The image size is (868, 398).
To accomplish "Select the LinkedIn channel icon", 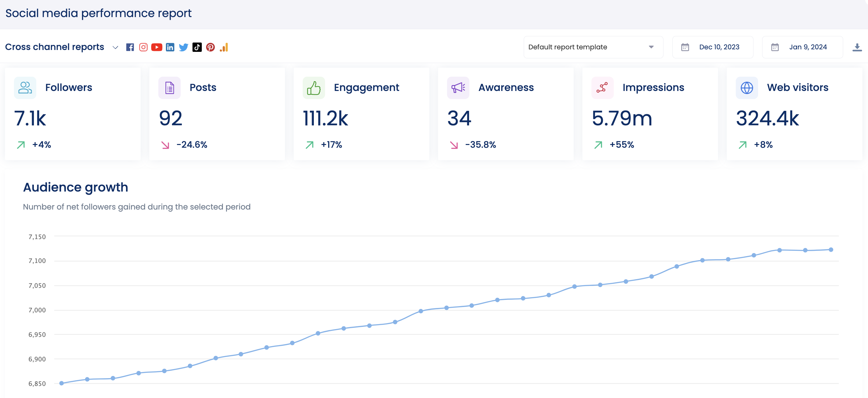I will click(x=170, y=47).
